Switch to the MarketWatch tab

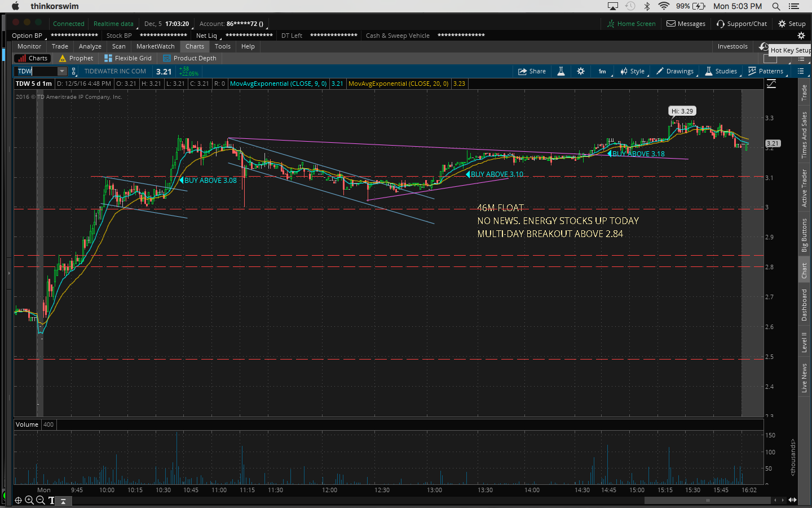pos(155,46)
